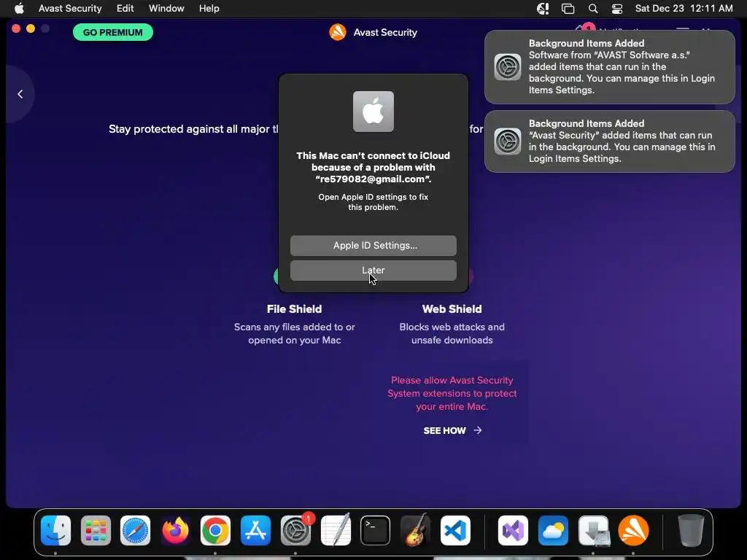Open the AVAST Software background items notification

(x=609, y=66)
